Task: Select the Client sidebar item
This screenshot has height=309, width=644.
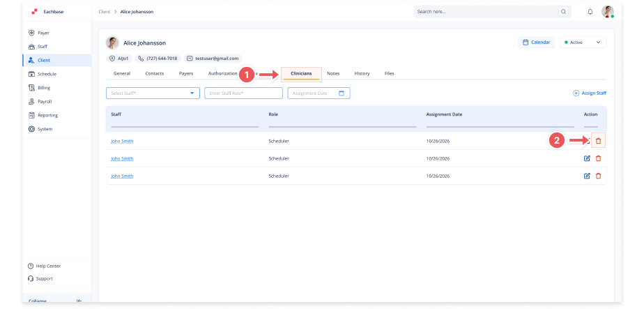Action: (x=56, y=61)
